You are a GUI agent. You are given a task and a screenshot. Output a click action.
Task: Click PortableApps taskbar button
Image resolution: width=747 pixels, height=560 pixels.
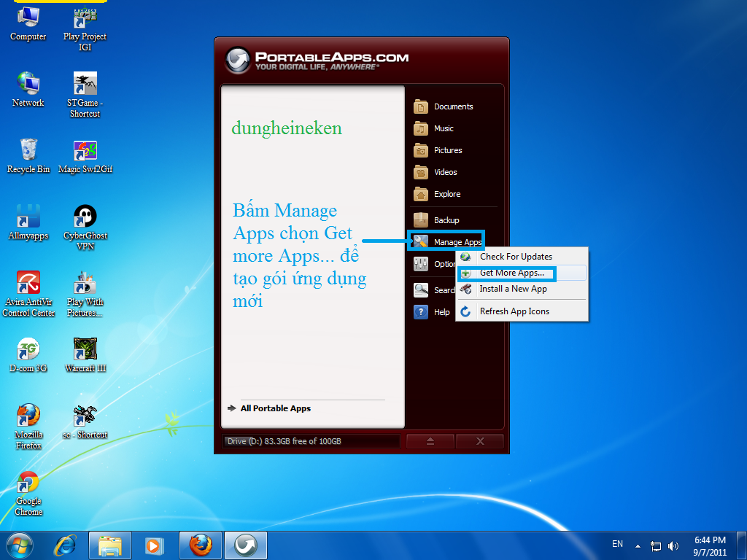click(246, 545)
